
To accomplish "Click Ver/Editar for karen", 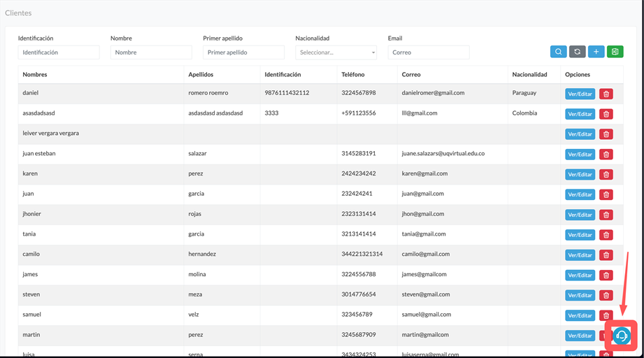I will click(580, 175).
